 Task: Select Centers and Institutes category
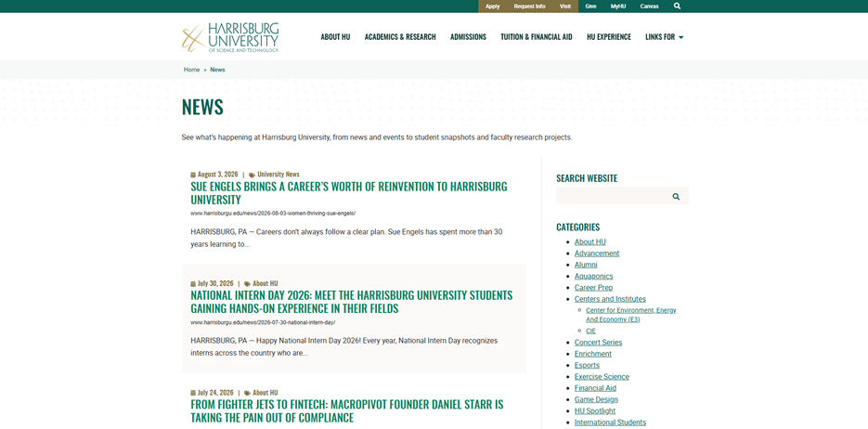tap(610, 299)
